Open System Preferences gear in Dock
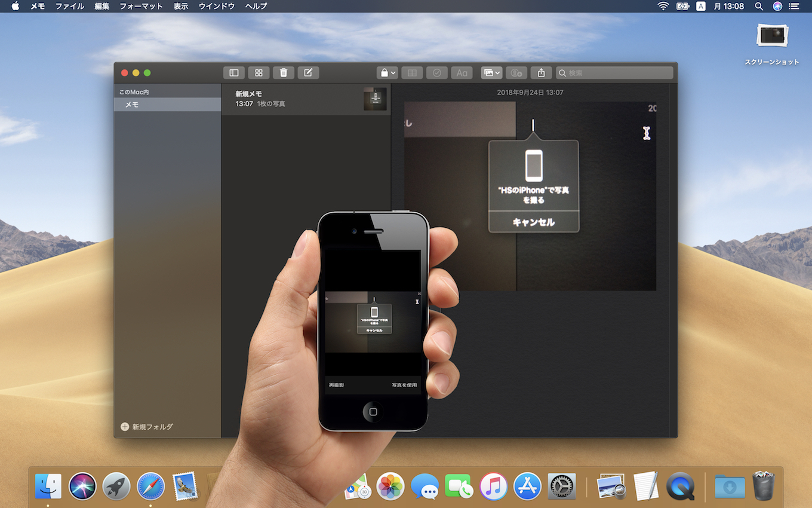Viewport: 812px width, 508px height. tap(562, 486)
